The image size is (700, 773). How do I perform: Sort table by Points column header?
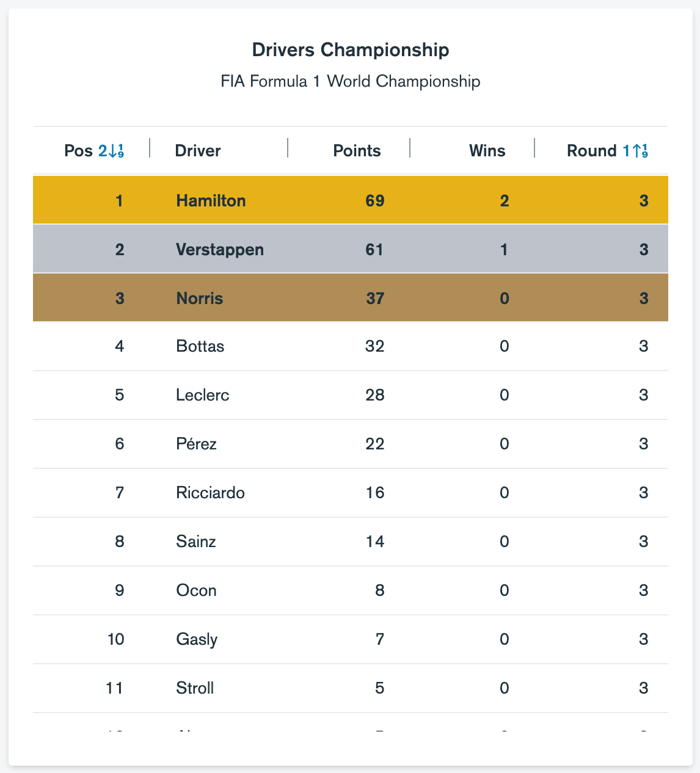(357, 151)
